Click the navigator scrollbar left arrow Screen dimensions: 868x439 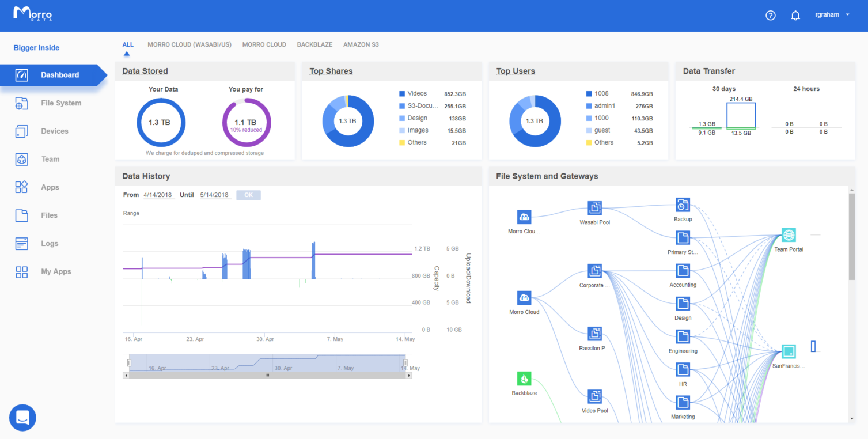[126, 375]
